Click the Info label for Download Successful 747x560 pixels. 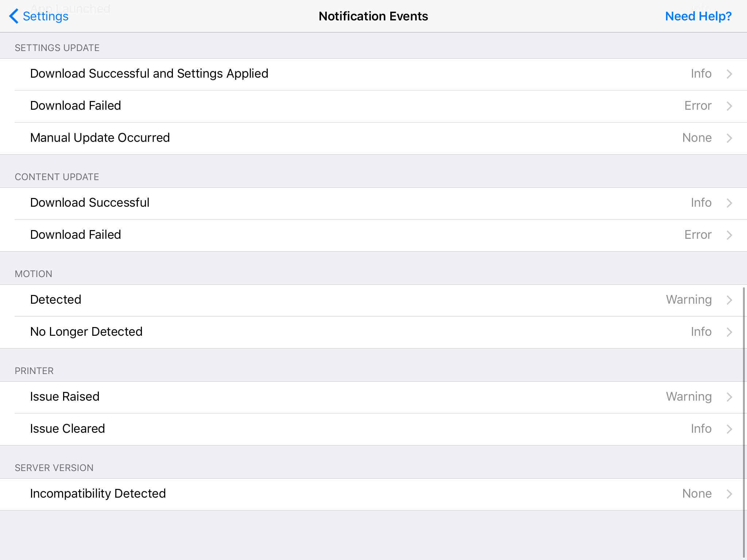pos(701,202)
